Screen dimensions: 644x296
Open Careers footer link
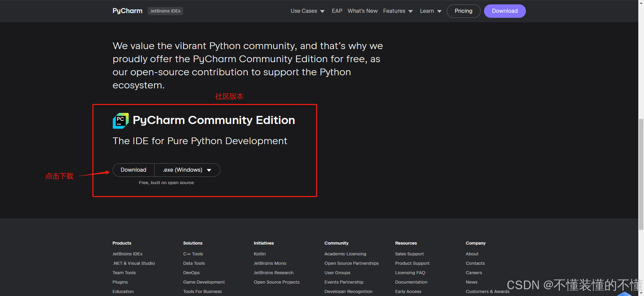(x=474, y=273)
